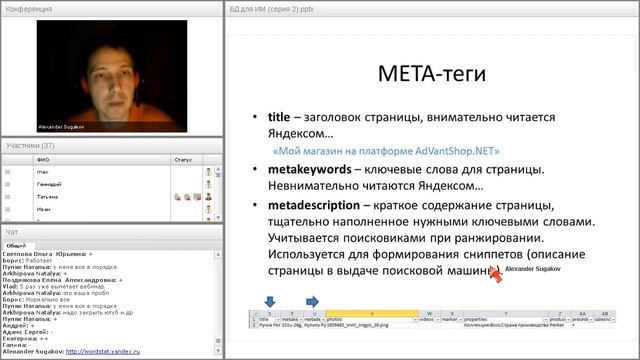Select participant Иван in the list
640x360 pixels.
click(44, 209)
